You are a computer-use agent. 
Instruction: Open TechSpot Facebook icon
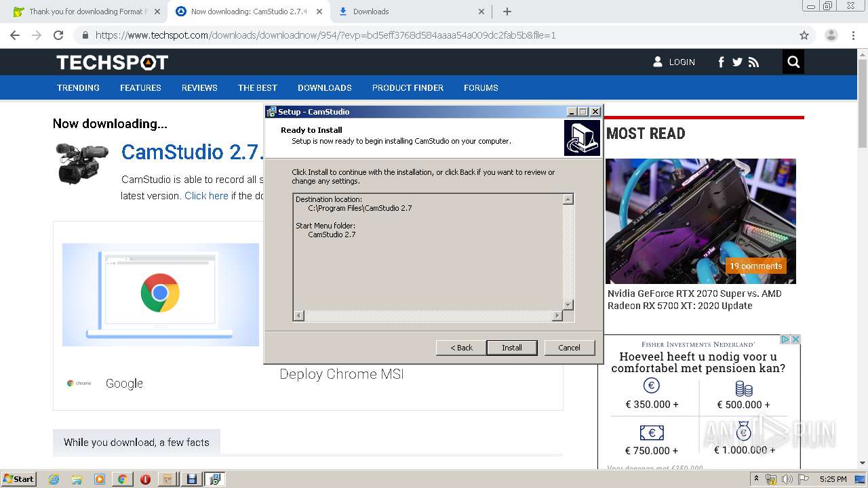click(x=721, y=62)
